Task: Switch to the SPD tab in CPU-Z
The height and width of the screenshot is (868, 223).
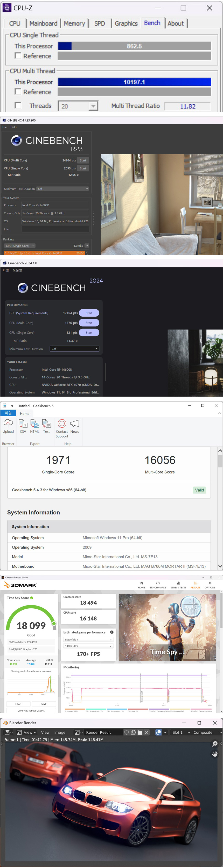Action: 100,23
